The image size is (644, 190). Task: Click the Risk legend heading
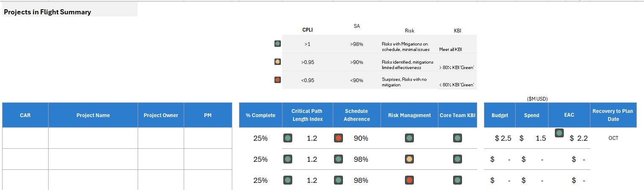coord(410,31)
